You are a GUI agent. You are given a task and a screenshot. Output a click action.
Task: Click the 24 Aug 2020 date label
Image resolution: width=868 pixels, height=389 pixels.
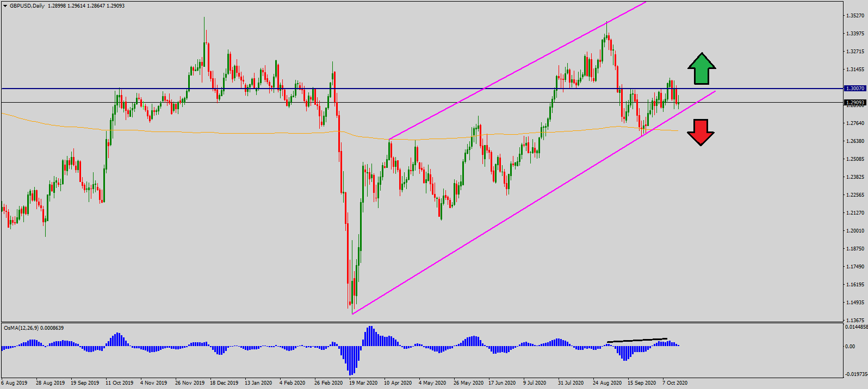coord(607,383)
